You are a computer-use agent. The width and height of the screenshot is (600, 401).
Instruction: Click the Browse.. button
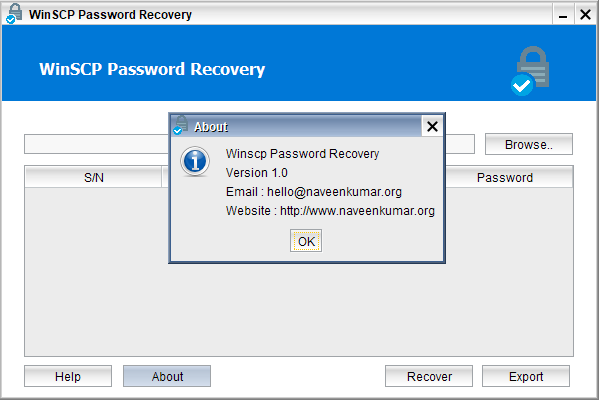point(528,145)
